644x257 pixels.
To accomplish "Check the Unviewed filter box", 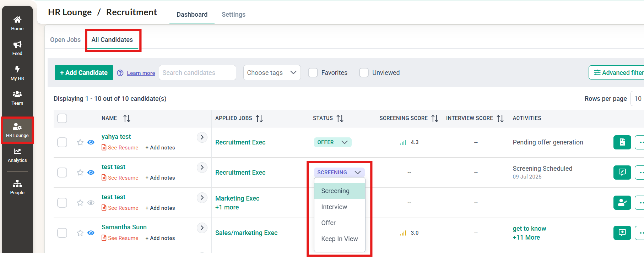I will (x=364, y=73).
